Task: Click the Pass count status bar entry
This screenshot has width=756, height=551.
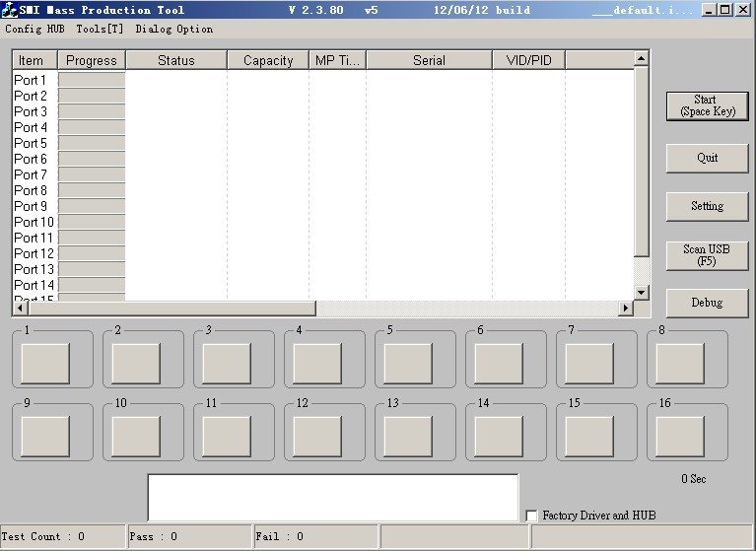Action: 189,536
